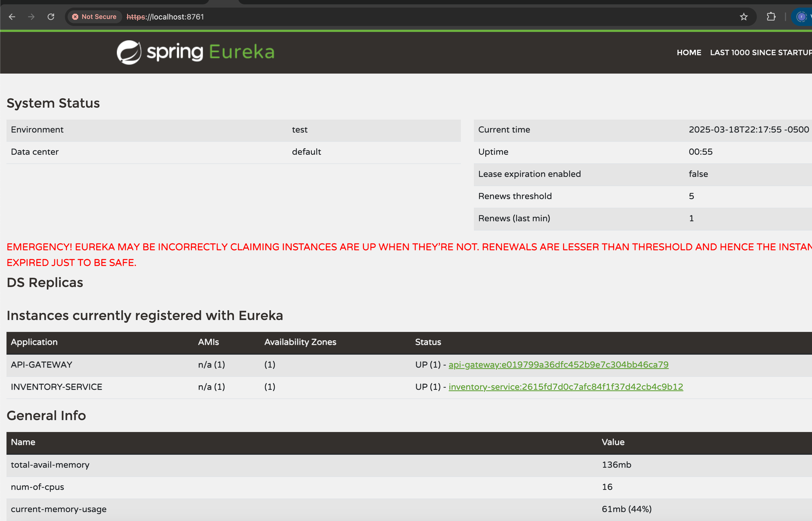The height and width of the screenshot is (521, 812).
Task: Open the browser profile avatar
Action: (x=801, y=17)
